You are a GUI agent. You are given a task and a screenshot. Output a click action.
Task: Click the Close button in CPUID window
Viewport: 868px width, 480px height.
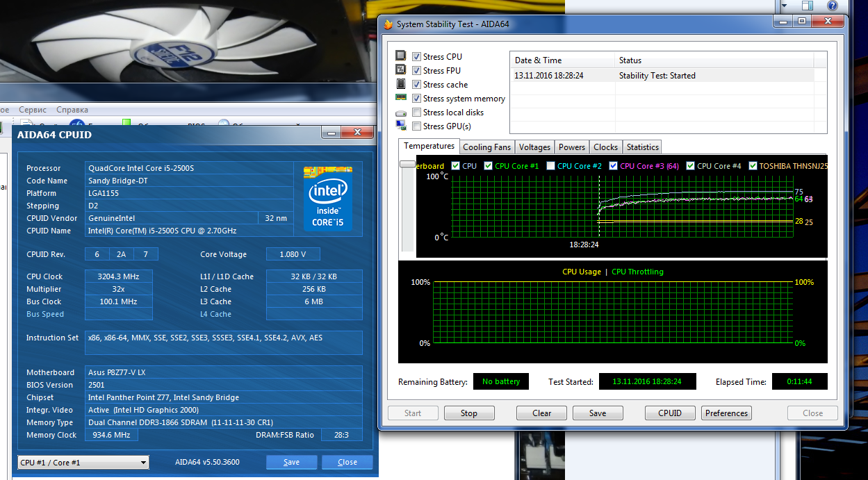tap(347, 462)
